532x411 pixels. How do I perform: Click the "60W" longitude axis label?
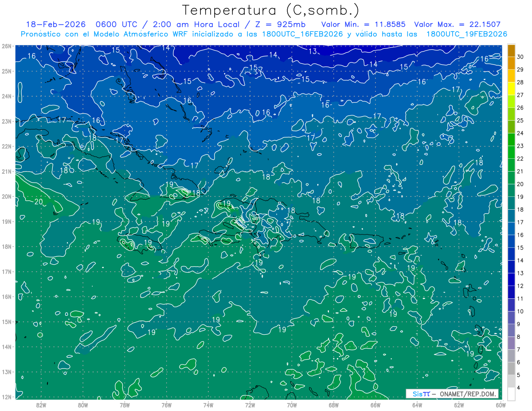pos(501,405)
